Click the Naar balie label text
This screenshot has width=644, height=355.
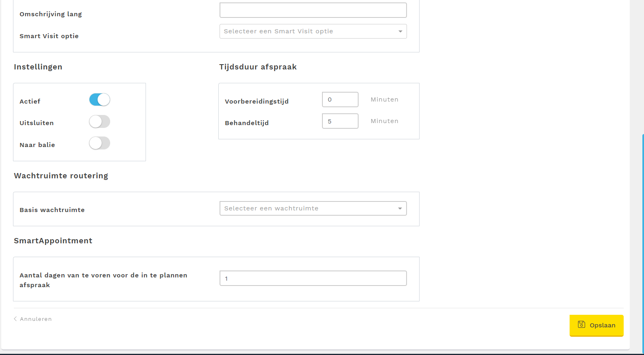(x=37, y=145)
